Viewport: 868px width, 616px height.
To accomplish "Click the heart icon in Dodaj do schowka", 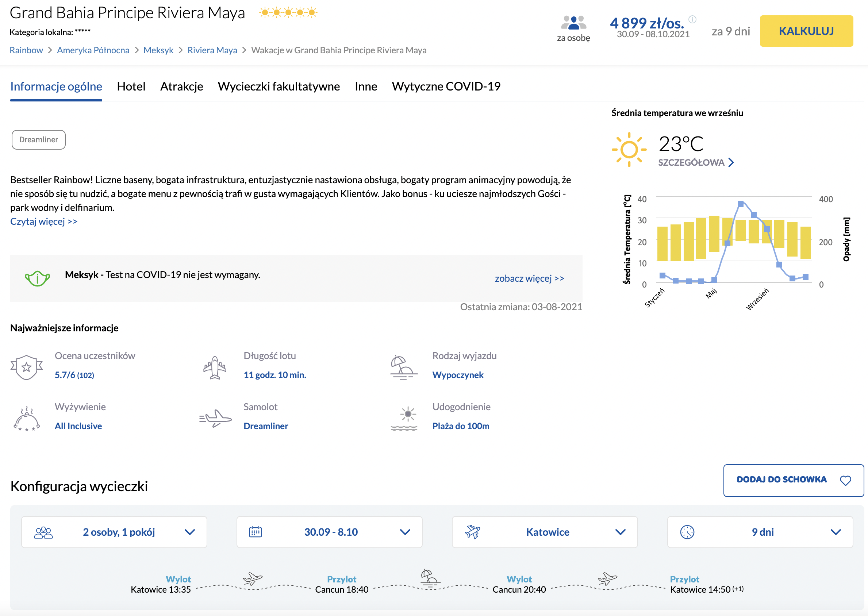I will pyautogui.click(x=846, y=480).
